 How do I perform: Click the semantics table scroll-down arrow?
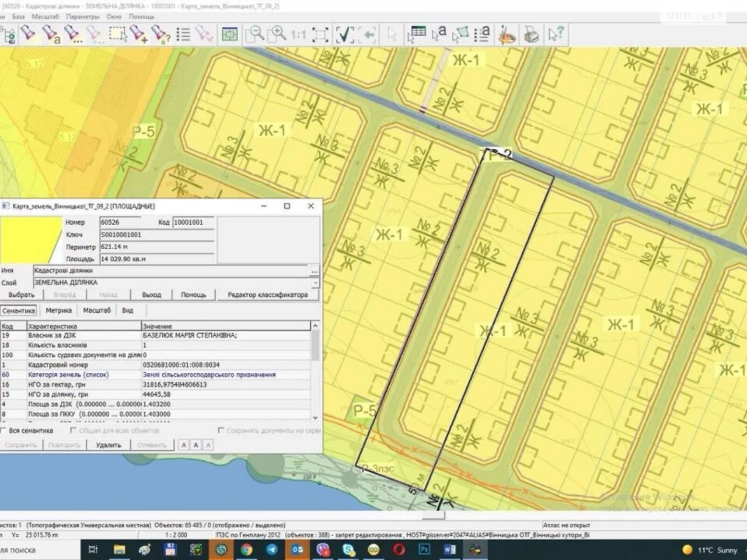tap(315, 418)
